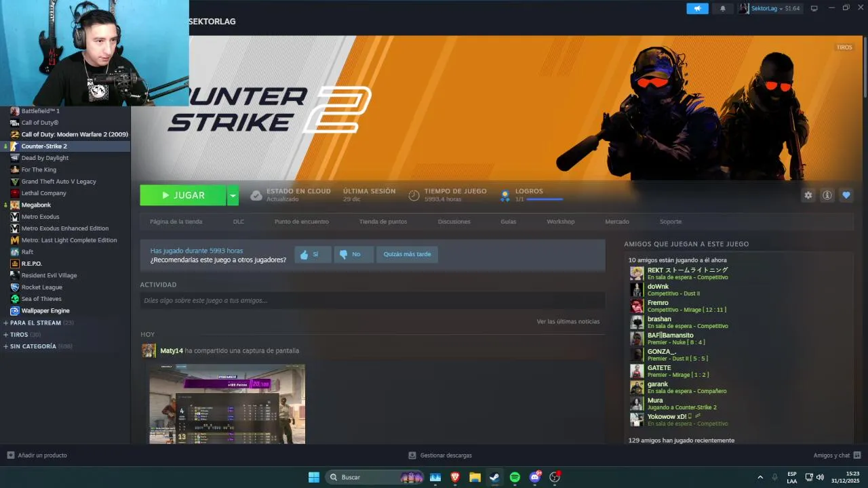Image resolution: width=868 pixels, height=488 pixels.
Task: Click Grand Theft Auto V Legacy icon
Action: click(x=15, y=182)
